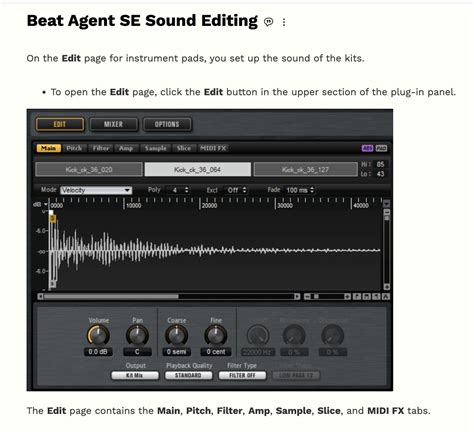Open the OPTIONS page
Screen dimensions: 474x432
pyautogui.click(x=167, y=124)
